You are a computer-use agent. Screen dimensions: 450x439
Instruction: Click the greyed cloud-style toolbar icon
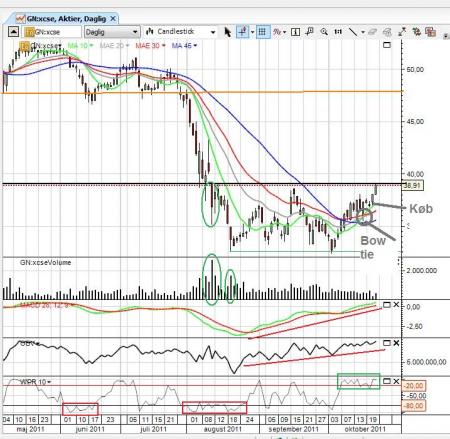pyautogui.click(x=387, y=32)
